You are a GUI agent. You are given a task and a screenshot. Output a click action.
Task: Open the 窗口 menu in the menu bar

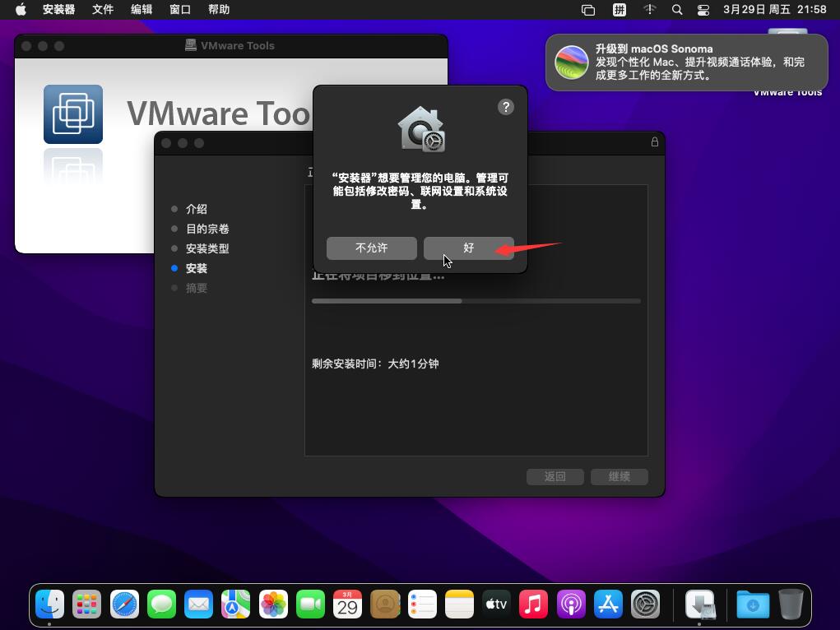[x=179, y=10]
